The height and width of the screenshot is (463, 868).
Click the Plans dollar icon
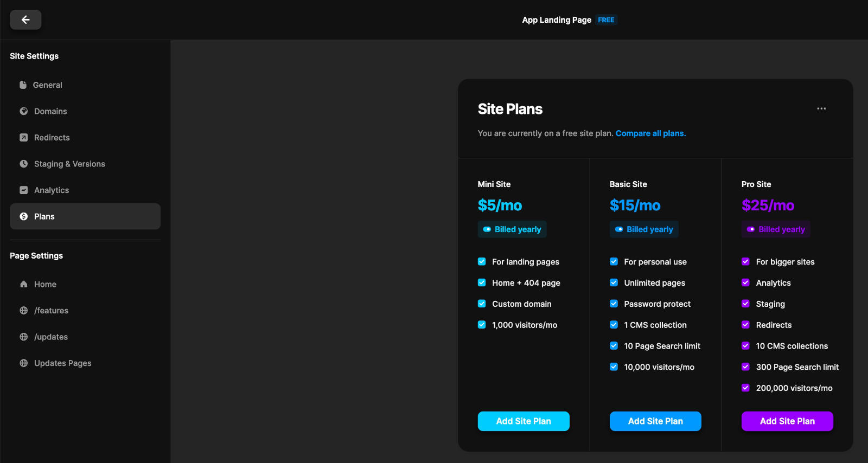[x=23, y=216]
